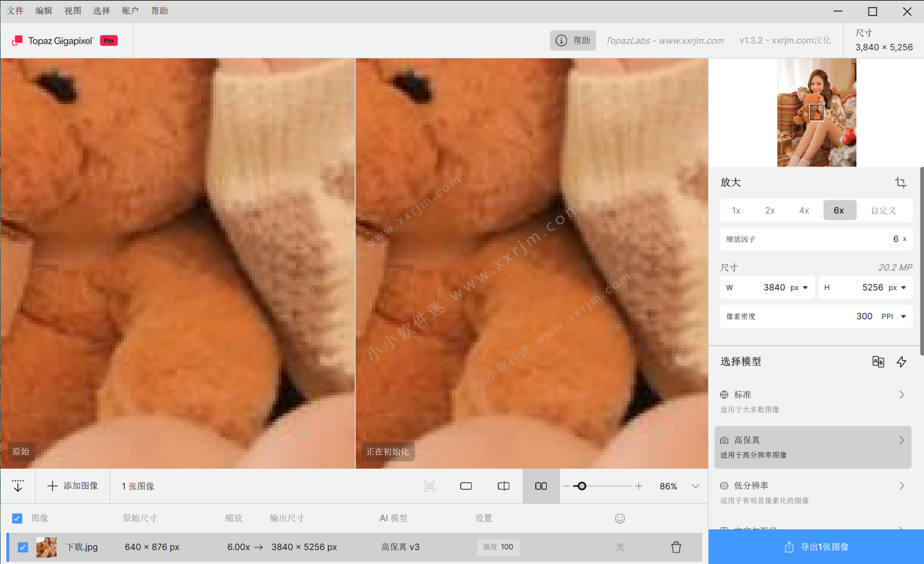
Task: Select the single view layout icon
Action: pos(466,486)
